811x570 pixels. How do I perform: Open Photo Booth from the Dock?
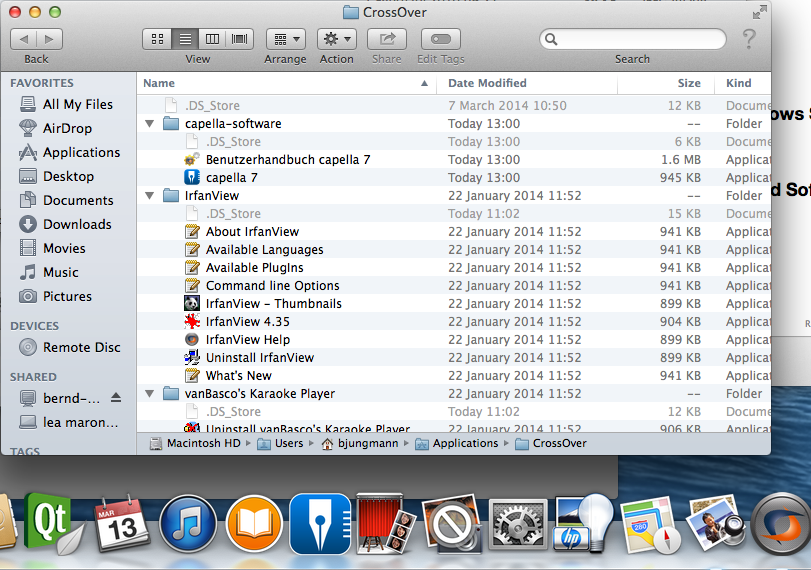(385, 524)
